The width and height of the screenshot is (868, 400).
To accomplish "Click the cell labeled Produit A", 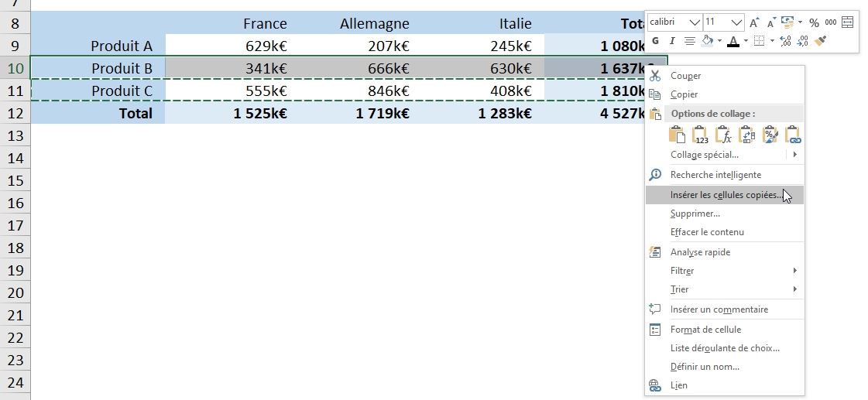I will (x=98, y=46).
